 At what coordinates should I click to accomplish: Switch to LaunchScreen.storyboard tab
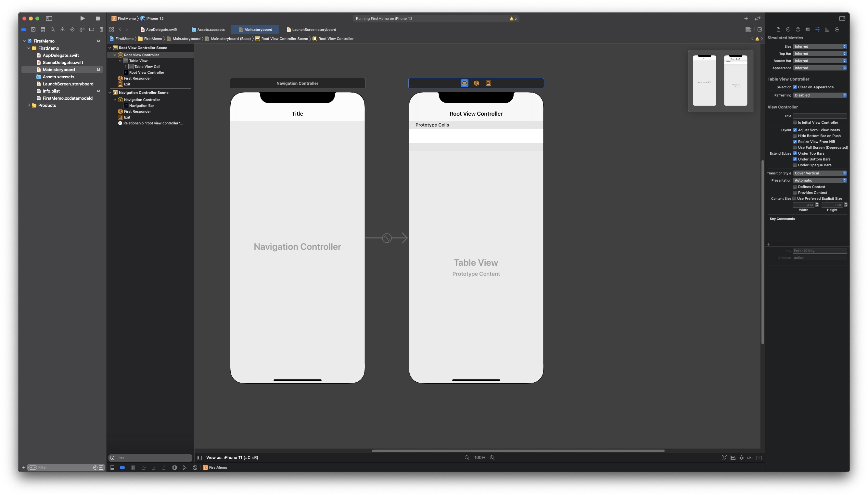coord(313,30)
